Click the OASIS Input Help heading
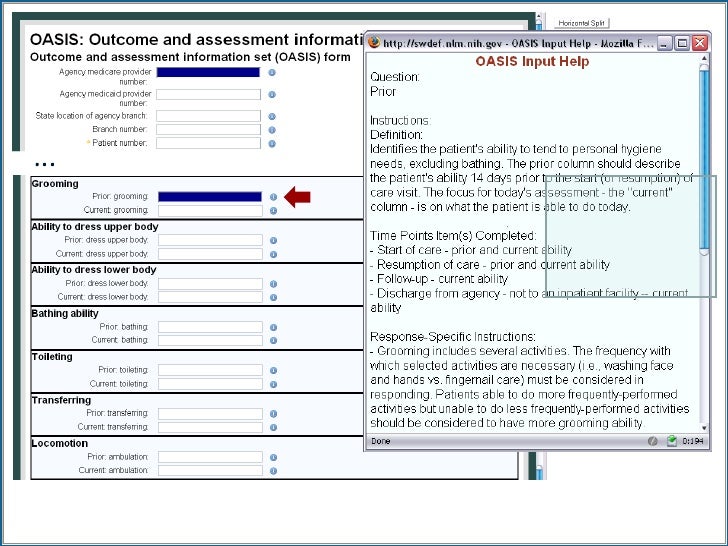Screen dimensions: 728x546 coord(532,61)
